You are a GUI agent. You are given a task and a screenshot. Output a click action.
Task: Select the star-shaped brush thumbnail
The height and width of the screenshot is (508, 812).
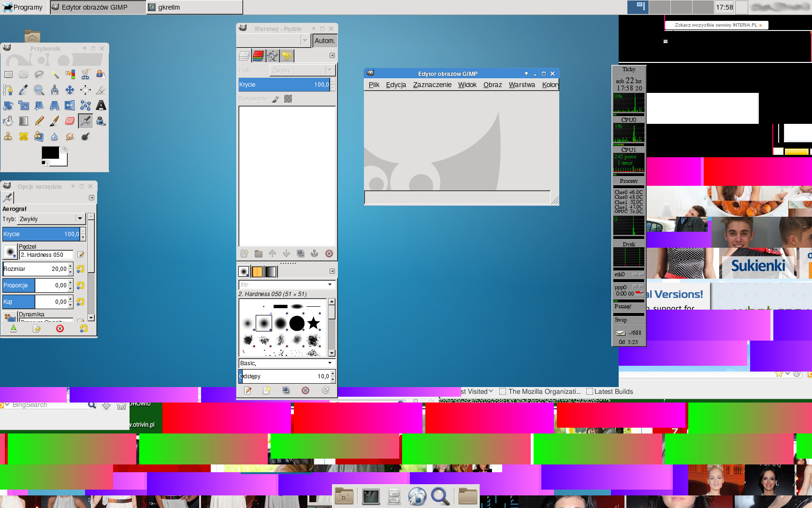314,323
